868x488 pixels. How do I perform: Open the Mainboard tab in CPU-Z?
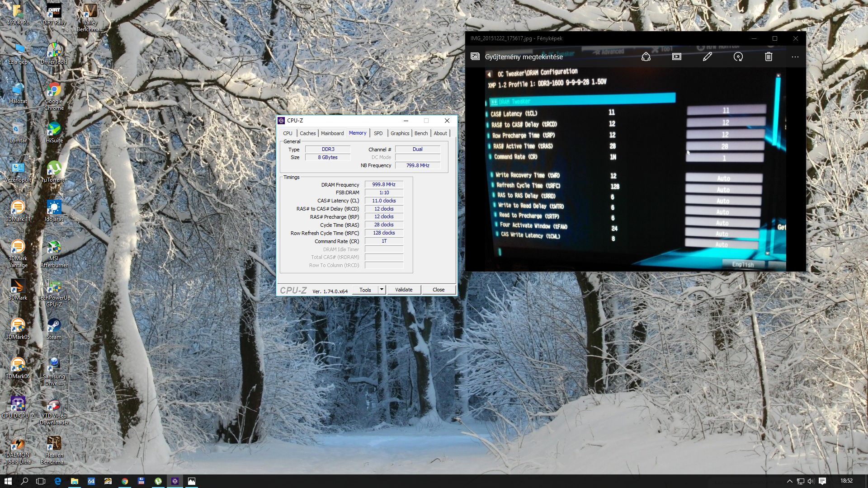(x=332, y=133)
